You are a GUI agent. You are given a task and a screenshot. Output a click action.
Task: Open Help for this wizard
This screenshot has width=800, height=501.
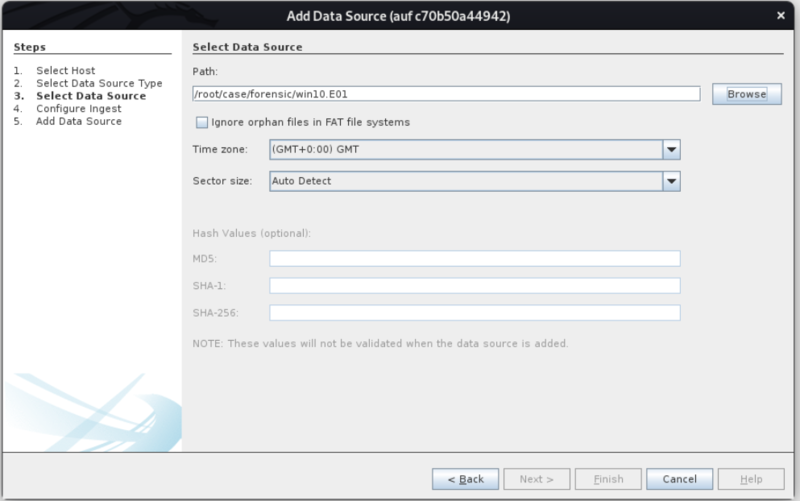(x=751, y=478)
